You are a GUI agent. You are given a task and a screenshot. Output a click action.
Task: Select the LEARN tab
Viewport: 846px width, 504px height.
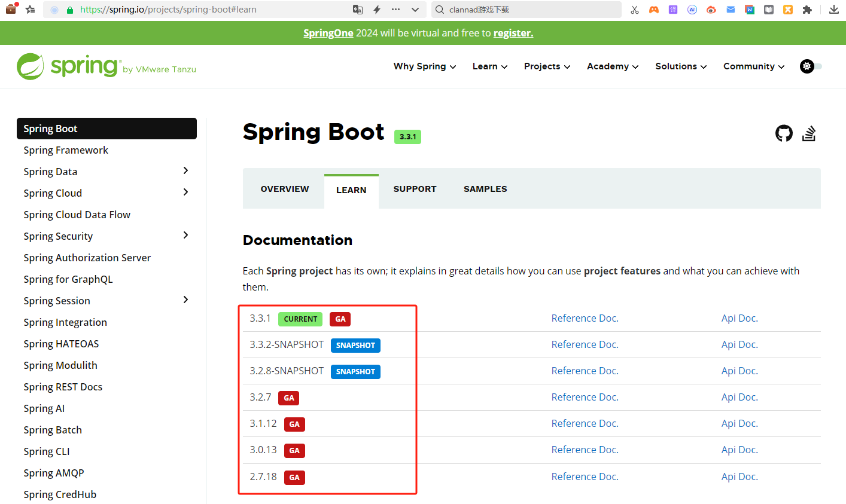pyautogui.click(x=351, y=191)
